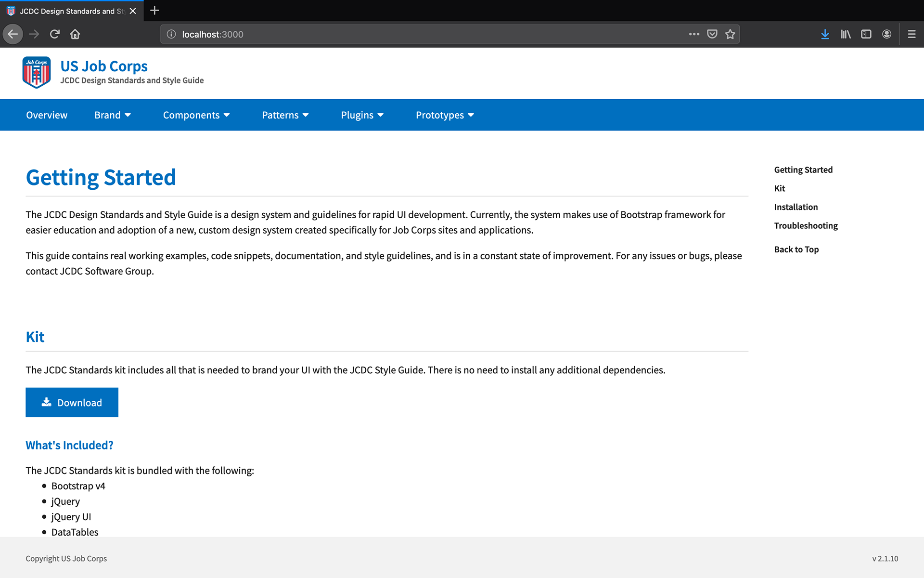The width and height of the screenshot is (924, 578).
Task: Expand the Components dropdown menu
Action: tap(196, 115)
